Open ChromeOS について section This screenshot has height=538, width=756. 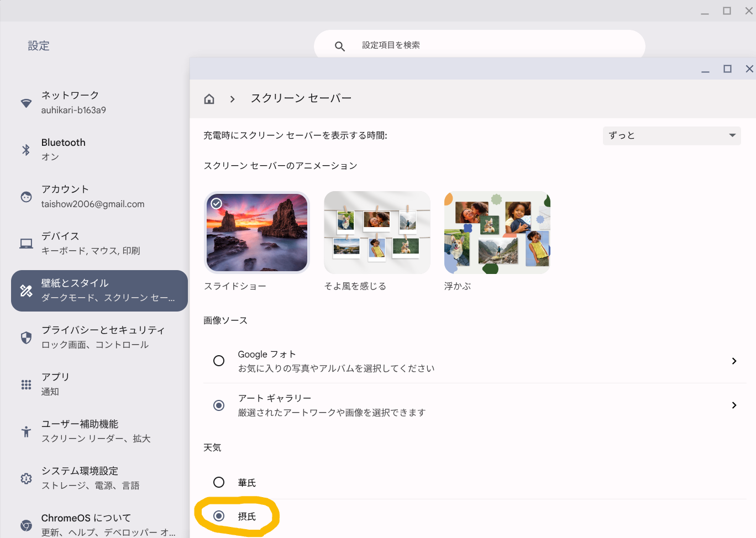click(x=97, y=525)
